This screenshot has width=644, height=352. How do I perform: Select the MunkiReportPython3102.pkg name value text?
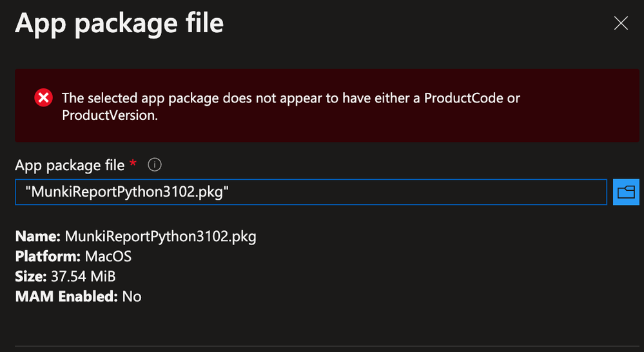click(160, 237)
